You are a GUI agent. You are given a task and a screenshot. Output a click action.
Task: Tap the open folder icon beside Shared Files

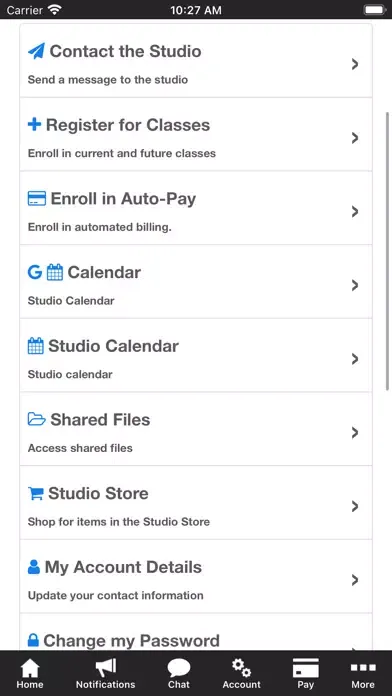click(37, 419)
